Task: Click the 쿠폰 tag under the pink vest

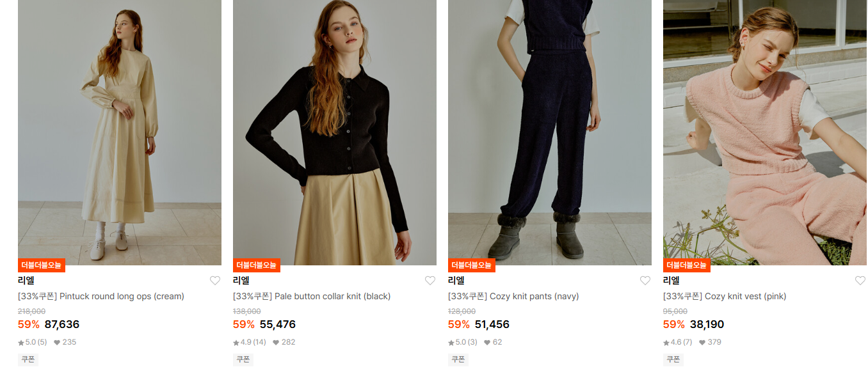Action: click(673, 359)
